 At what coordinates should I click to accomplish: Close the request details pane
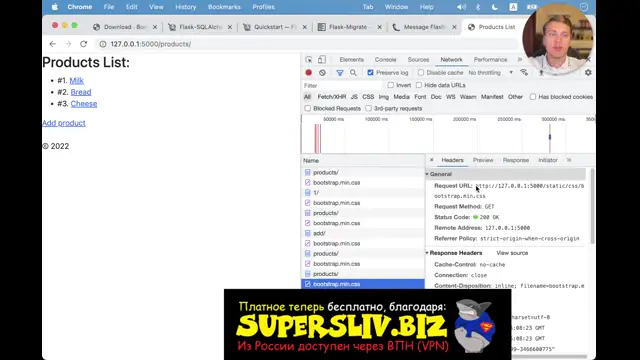431,160
